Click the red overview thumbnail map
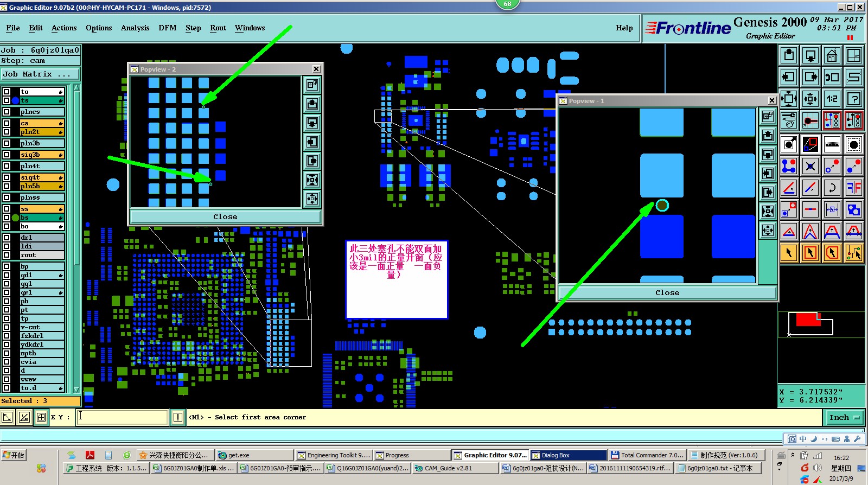 coord(808,320)
